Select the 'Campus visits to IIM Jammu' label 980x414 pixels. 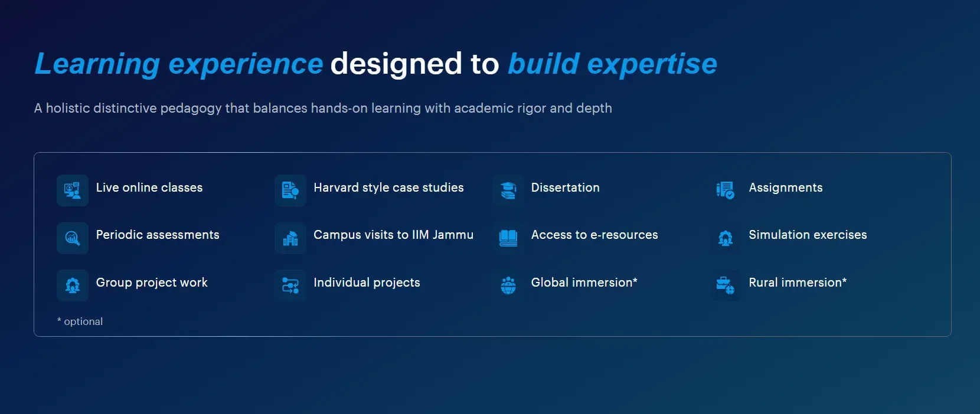(x=393, y=235)
